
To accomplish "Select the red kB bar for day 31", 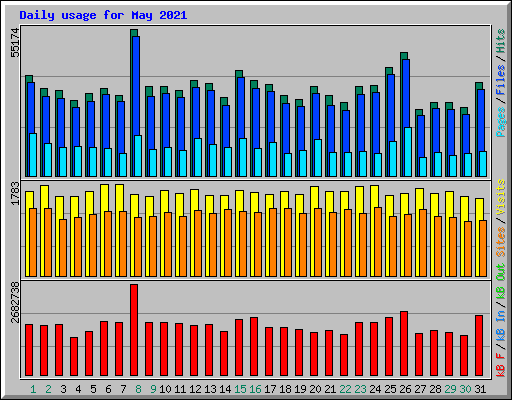I will (x=479, y=346).
